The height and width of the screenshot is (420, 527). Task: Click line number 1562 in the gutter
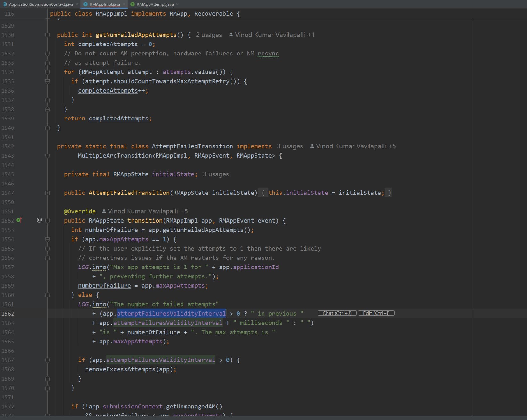point(8,314)
